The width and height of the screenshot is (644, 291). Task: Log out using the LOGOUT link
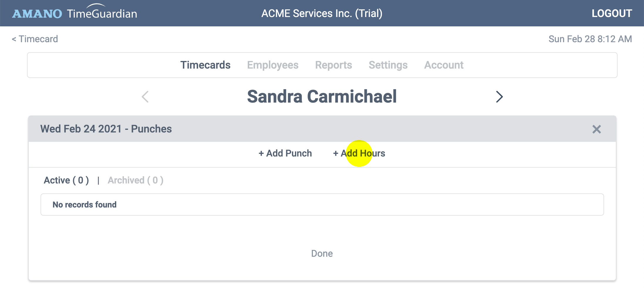[612, 13]
